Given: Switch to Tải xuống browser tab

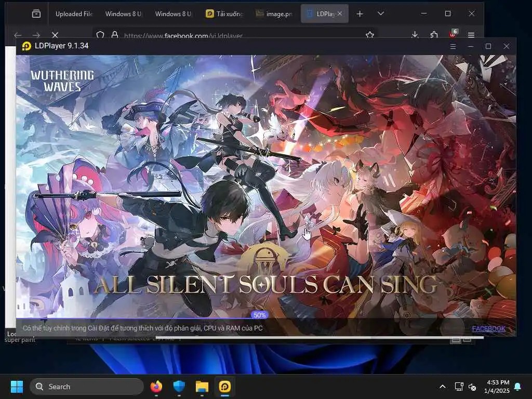Looking at the screenshot, I should pyautogui.click(x=224, y=14).
